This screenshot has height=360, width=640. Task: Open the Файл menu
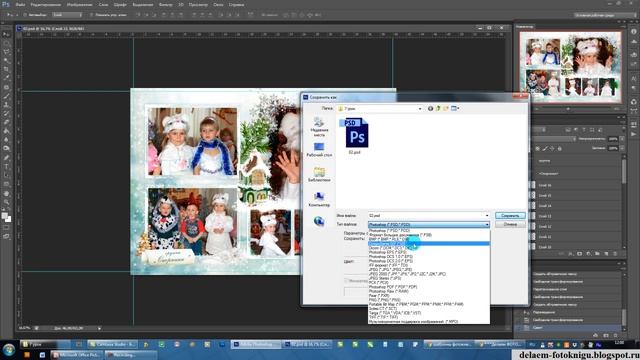pos(20,5)
